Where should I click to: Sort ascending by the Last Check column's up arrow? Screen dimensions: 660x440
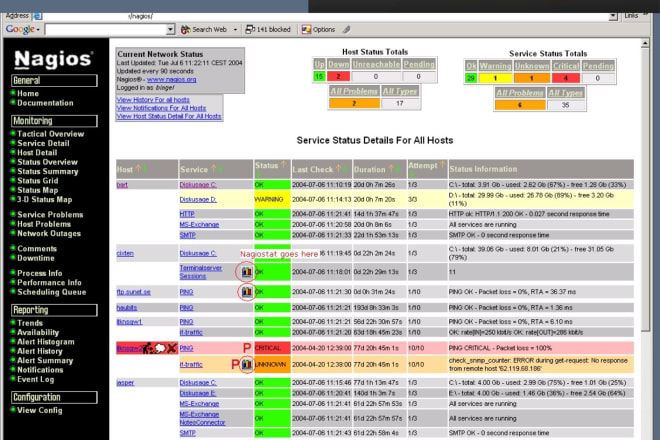coord(338,169)
